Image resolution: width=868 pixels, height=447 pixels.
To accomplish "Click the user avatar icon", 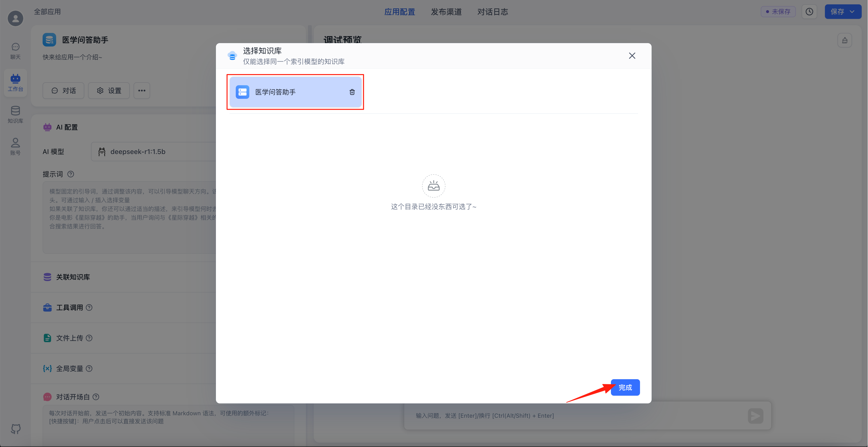I will 15,18.
